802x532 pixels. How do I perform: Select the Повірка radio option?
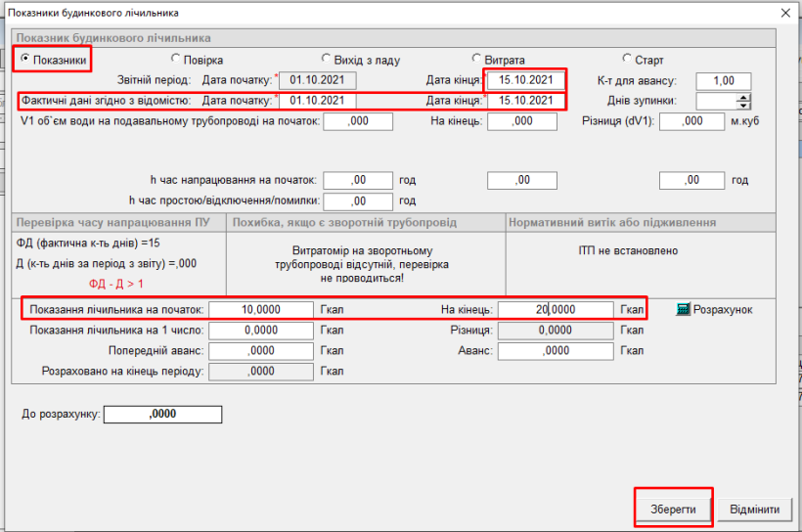tap(176, 60)
